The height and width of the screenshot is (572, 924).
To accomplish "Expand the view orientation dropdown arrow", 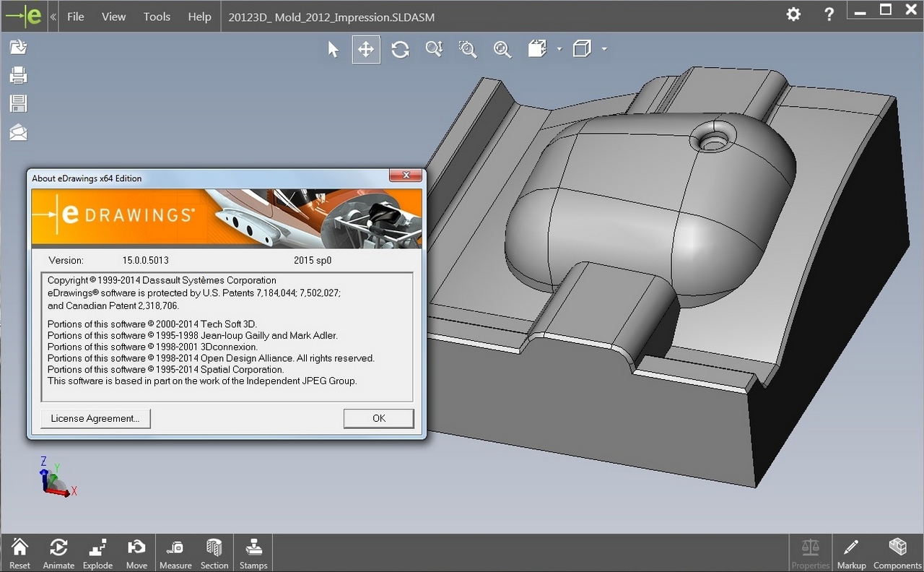I will point(559,49).
